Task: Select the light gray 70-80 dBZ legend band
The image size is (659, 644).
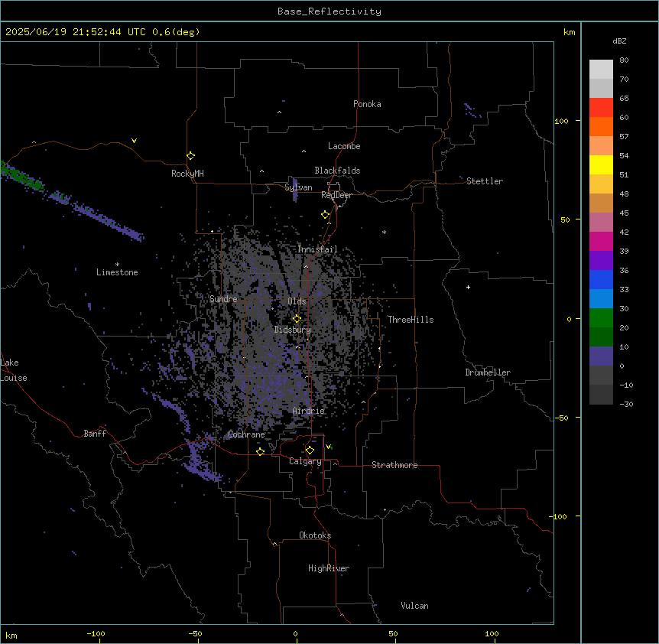Action: 601,70
